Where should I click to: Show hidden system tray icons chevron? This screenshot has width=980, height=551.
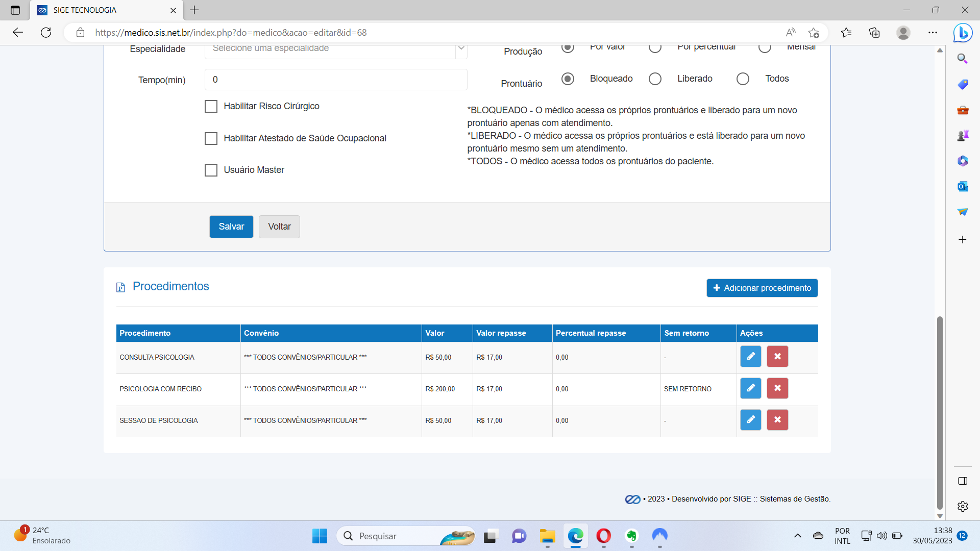(x=797, y=536)
